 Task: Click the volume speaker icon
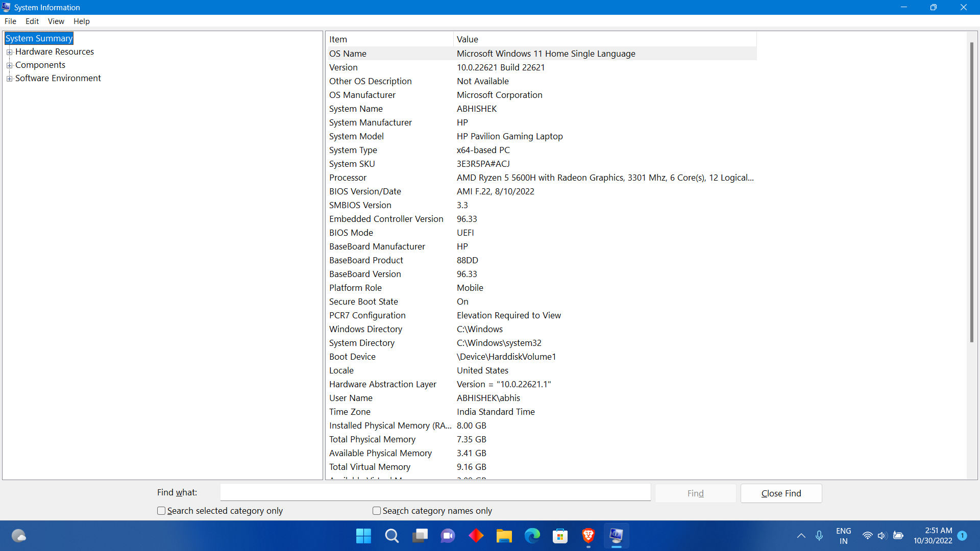point(882,536)
